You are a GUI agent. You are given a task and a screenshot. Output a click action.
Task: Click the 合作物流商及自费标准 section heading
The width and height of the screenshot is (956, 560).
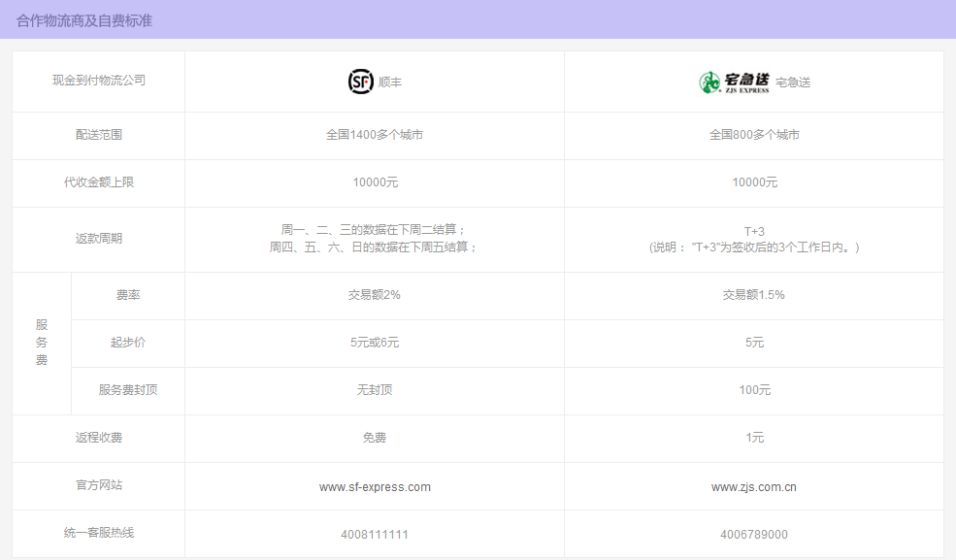point(84,20)
